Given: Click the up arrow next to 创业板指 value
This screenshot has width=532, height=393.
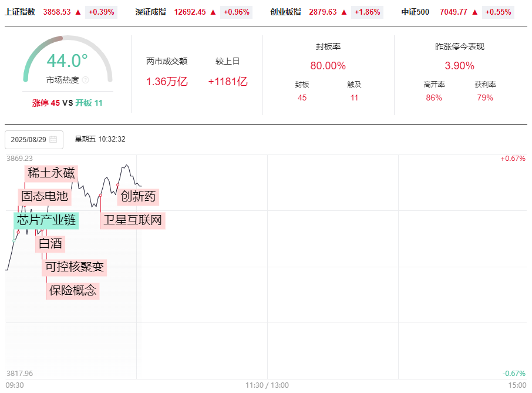Looking at the screenshot, I should (344, 12).
